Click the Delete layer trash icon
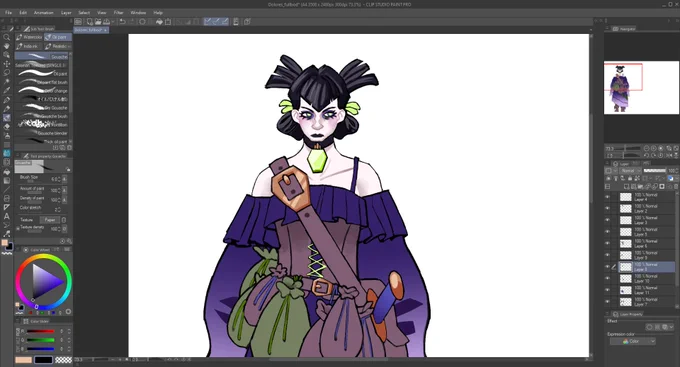The image size is (680, 367). [675, 187]
